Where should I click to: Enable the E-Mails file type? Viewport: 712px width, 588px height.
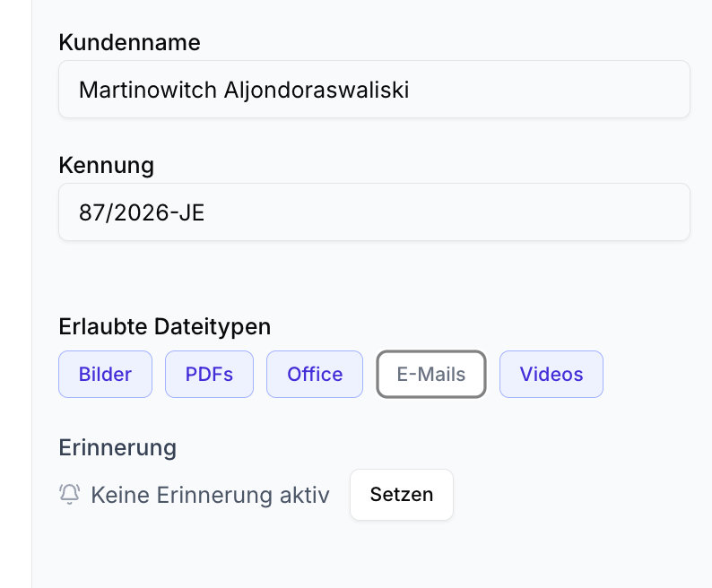431,374
